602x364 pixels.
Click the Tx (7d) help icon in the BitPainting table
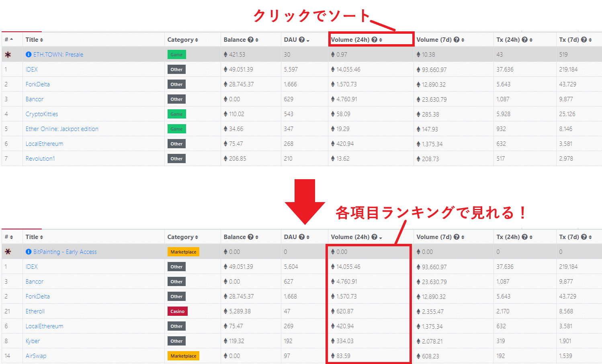584,237
